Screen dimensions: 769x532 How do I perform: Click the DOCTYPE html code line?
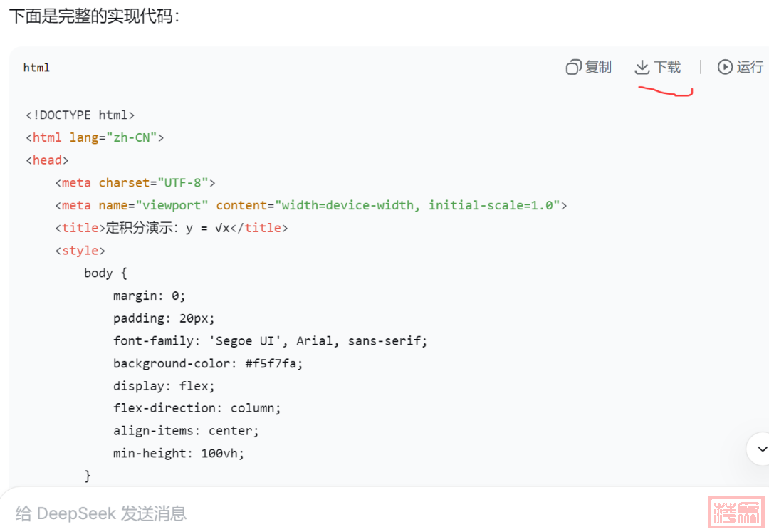(x=80, y=115)
